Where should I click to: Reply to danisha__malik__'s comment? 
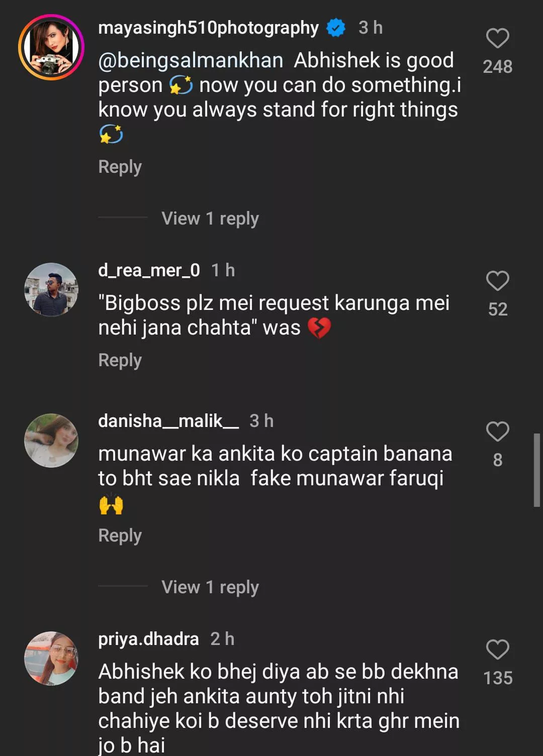(x=120, y=535)
